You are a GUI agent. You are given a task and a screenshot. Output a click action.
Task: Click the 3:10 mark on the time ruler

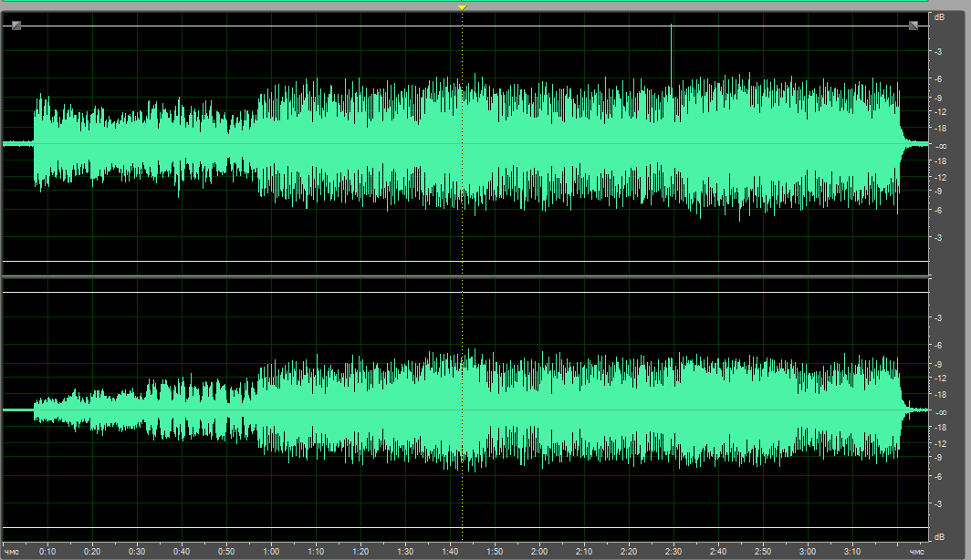click(x=852, y=551)
